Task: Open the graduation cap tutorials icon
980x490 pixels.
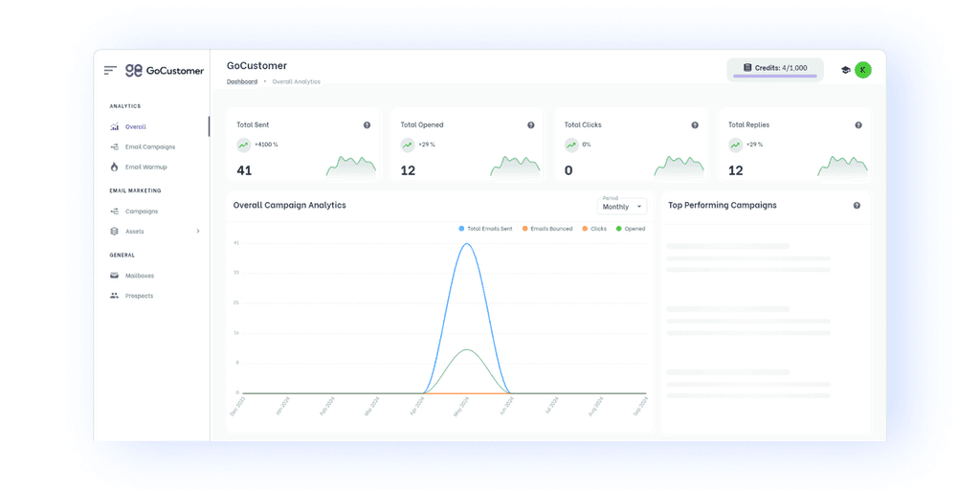Action: coord(846,71)
